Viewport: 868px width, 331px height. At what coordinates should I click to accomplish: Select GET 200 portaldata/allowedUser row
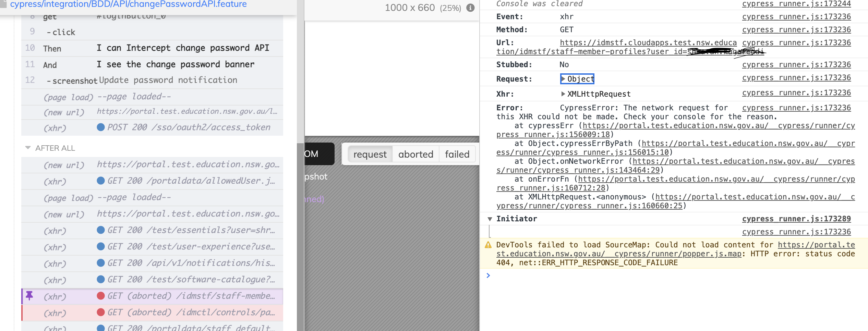152,181
